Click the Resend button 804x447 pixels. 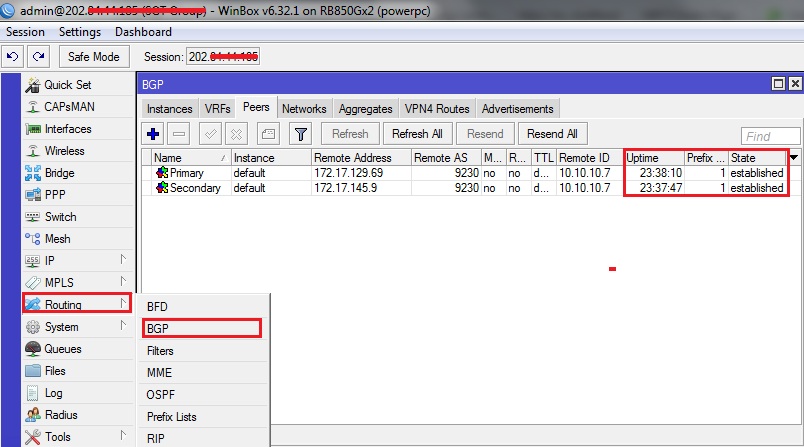tap(485, 134)
